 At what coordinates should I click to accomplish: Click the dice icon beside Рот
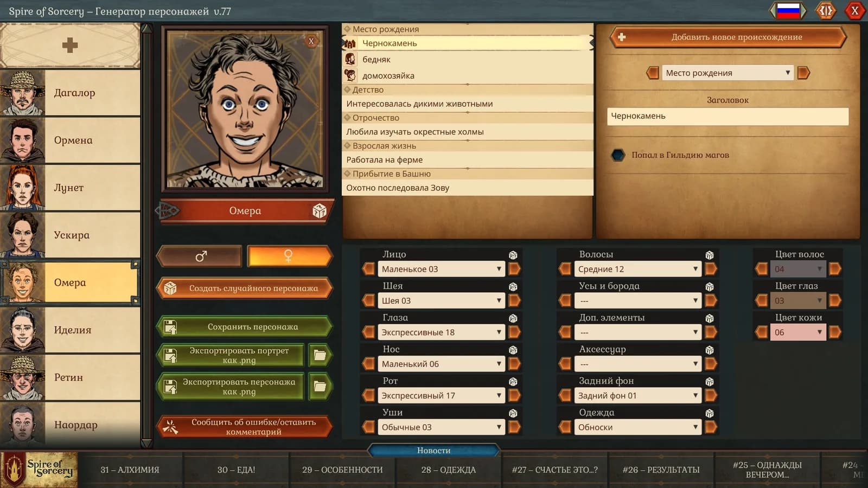pyautogui.click(x=513, y=382)
